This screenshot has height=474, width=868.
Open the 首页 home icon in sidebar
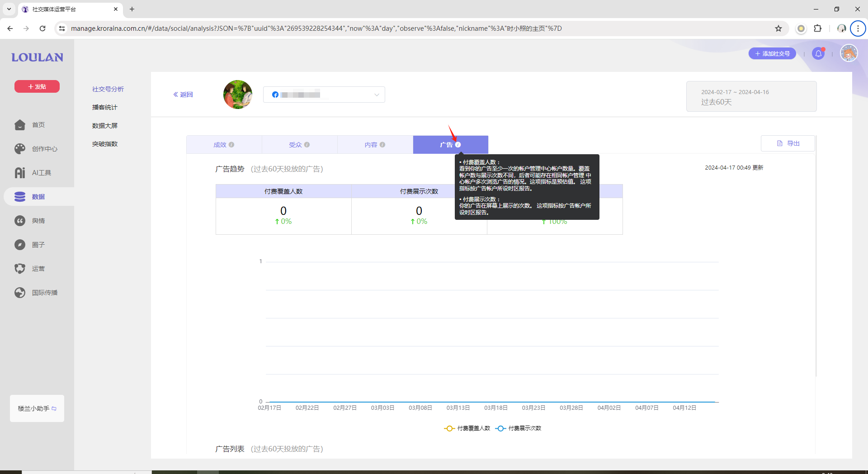point(20,125)
